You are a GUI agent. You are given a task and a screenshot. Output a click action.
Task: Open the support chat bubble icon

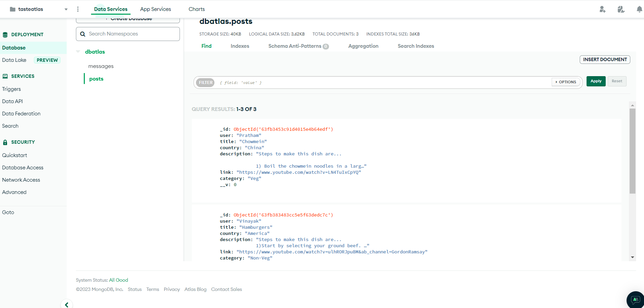(635, 300)
